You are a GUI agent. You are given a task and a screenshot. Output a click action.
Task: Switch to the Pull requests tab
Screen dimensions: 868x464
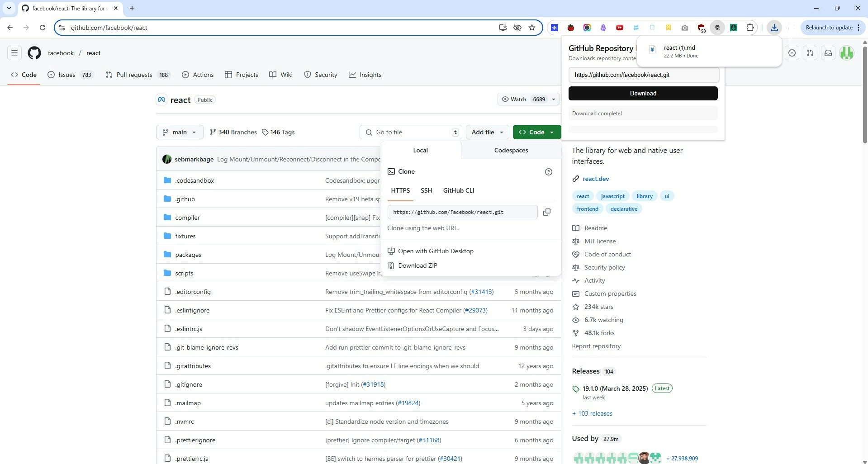click(x=138, y=75)
